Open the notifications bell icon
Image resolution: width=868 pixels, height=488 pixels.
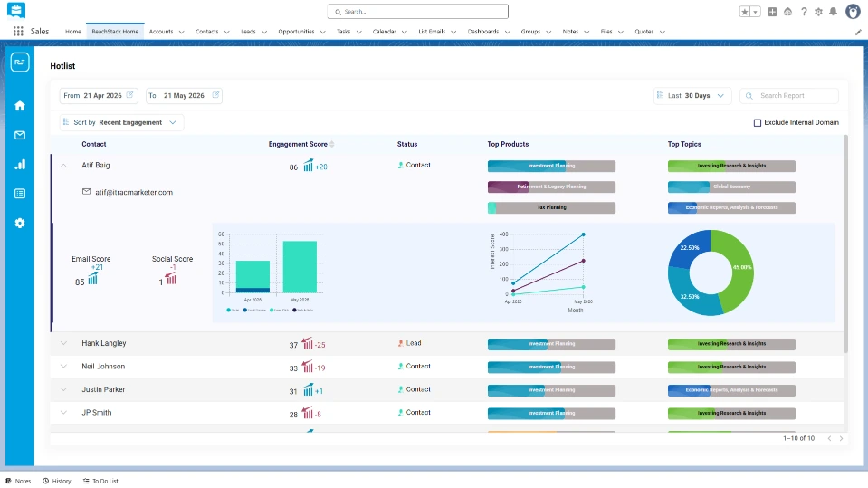833,12
